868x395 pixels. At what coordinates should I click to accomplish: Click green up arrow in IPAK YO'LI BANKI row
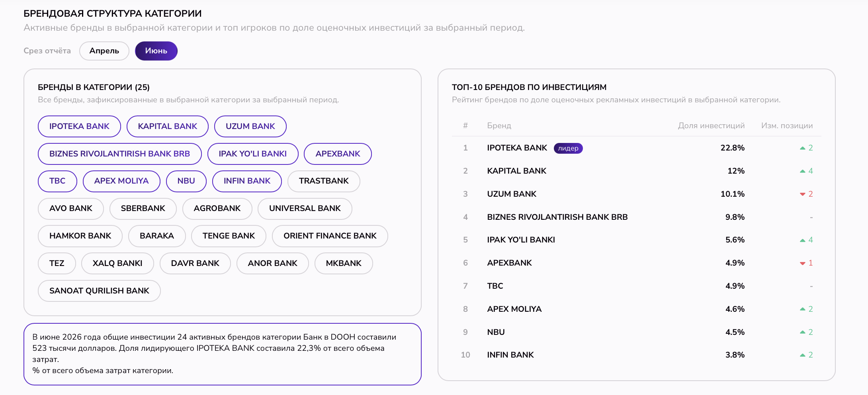(x=803, y=240)
